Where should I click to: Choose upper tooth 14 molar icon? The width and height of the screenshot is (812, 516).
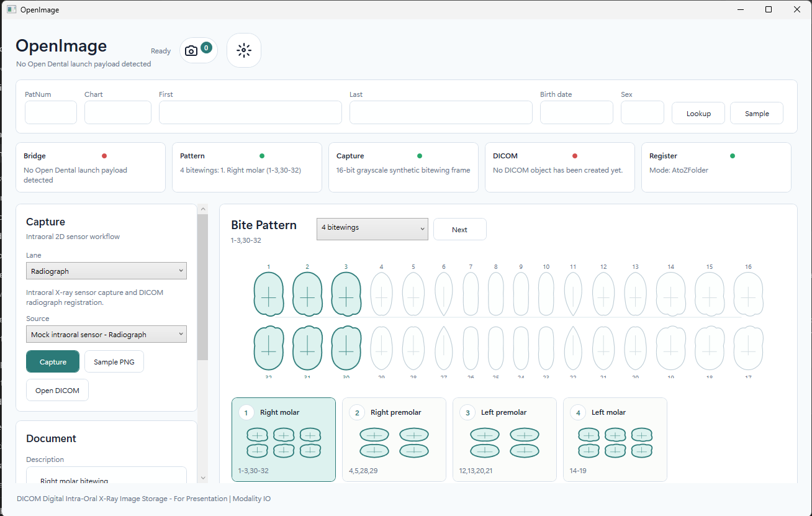[x=671, y=294]
